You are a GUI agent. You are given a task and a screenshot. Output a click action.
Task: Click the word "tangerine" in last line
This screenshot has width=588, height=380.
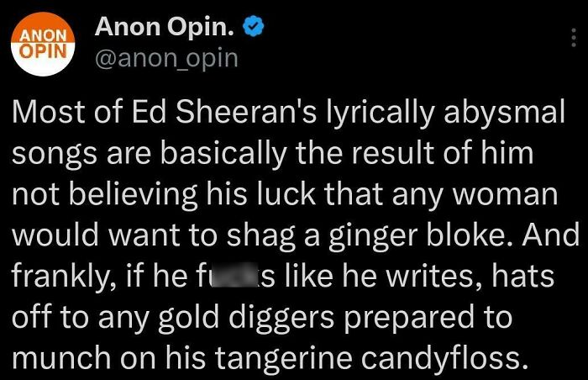(x=283, y=359)
